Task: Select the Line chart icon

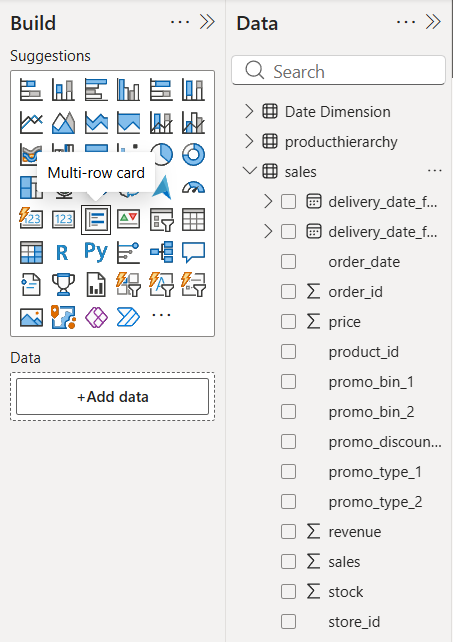Action: tap(31, 122)
